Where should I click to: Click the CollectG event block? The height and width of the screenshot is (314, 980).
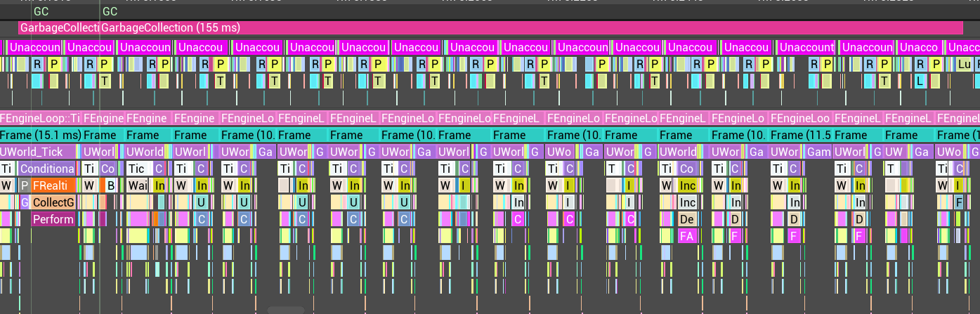click(53, 202)
